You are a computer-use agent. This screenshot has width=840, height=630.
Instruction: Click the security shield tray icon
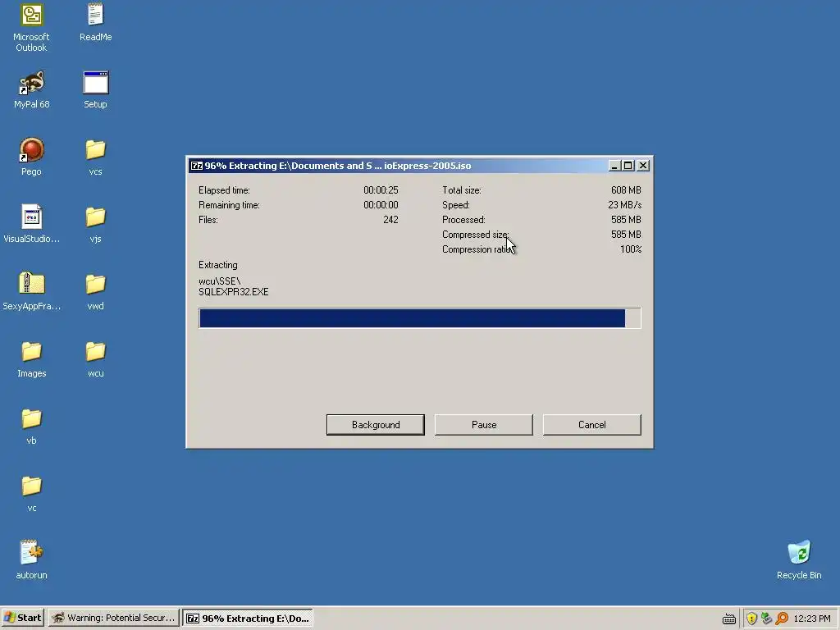pos(751,619)
